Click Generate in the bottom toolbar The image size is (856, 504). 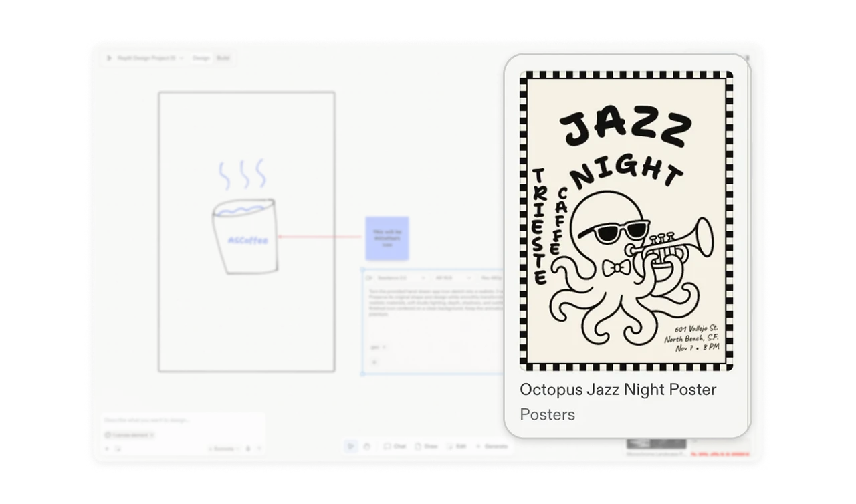[x=492, y=446]
